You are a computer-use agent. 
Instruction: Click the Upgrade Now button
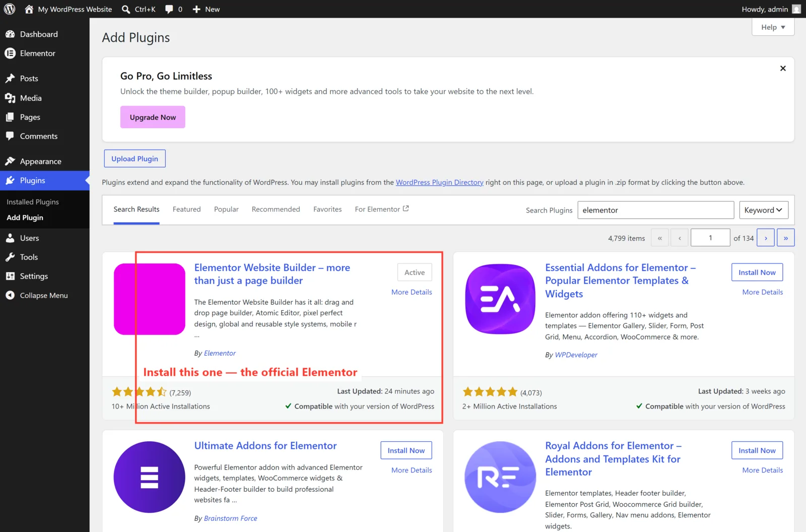coord(153,117)
